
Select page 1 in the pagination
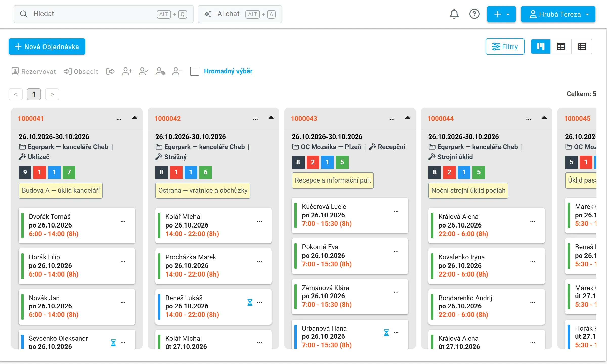[x=34, y=94]
